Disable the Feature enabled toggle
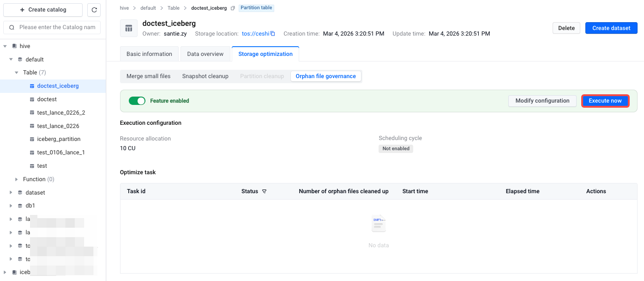 coord(137,101)
